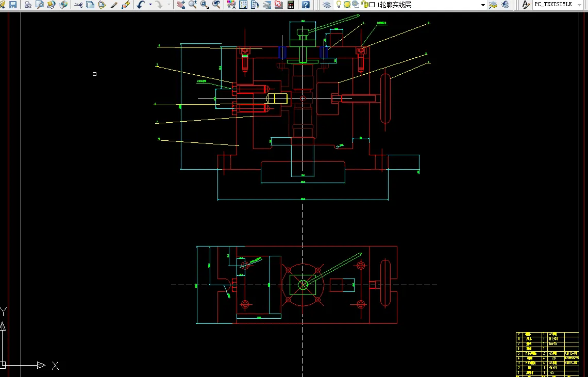The height and width of the screenshot is (377, 588).
Task: Expand the PC_TEXTSTYLE style dropdown
Action: click(580, 5)
